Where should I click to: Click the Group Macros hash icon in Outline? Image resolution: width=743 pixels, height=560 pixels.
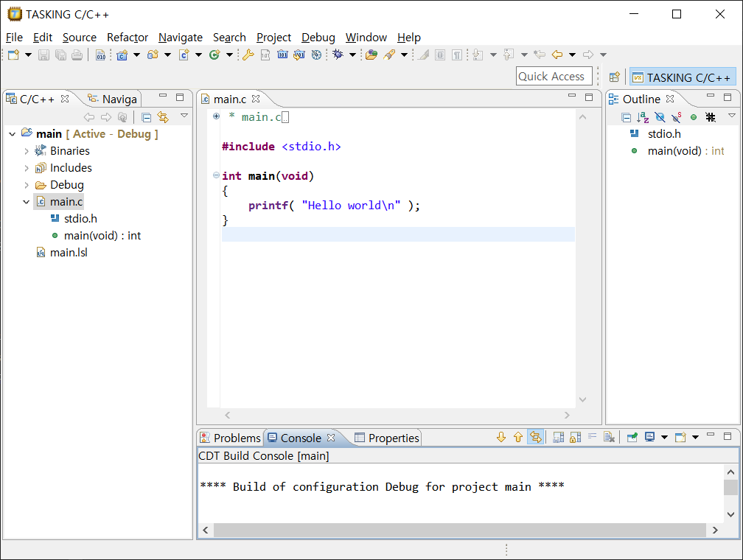pos(711,117)
